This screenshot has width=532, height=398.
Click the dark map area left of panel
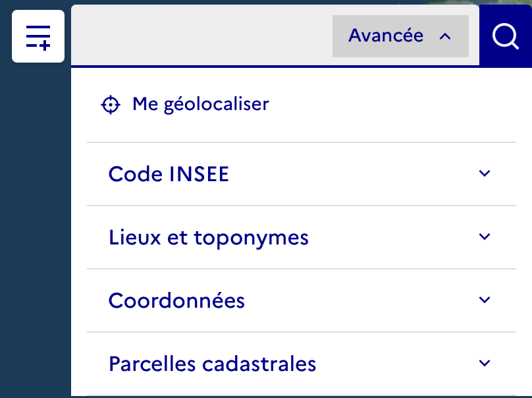(x=34, y=231)
